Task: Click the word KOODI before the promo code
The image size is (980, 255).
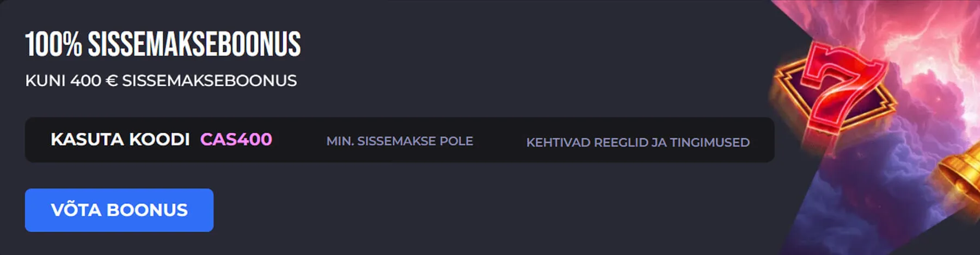Action: (159, 139)
